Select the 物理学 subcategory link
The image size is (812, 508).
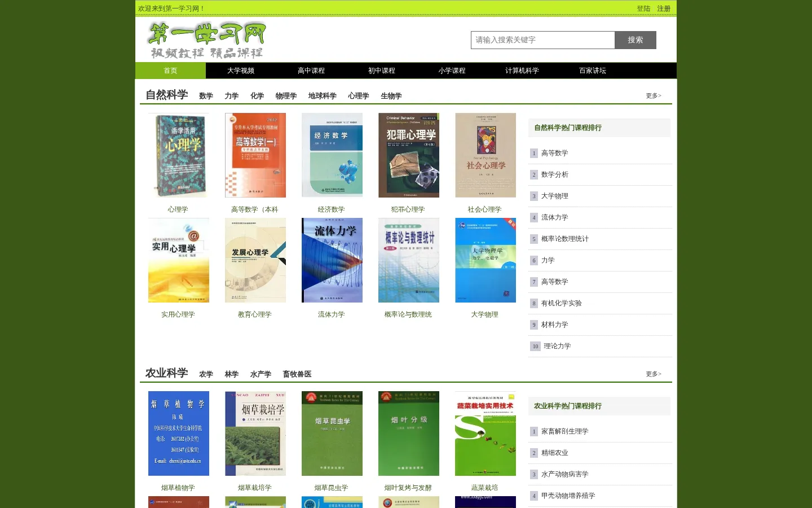pyautogui.click(x=286, y=96)
